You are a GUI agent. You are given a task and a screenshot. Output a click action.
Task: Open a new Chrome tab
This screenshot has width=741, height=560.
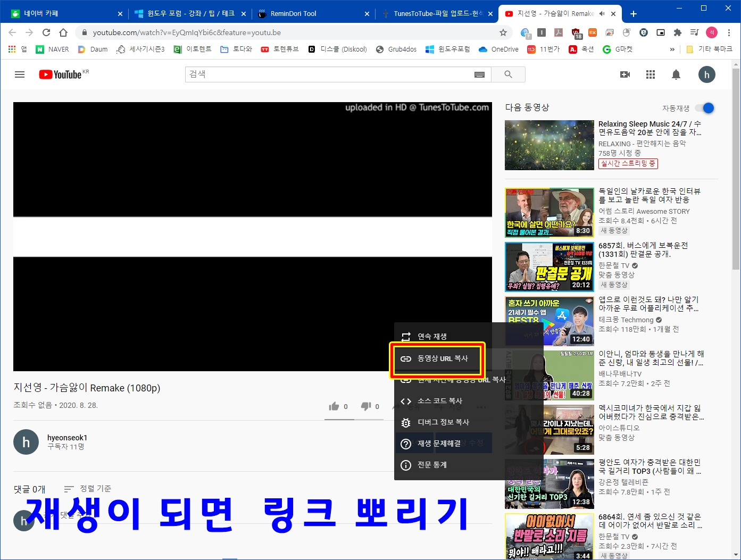pos(633,14)
